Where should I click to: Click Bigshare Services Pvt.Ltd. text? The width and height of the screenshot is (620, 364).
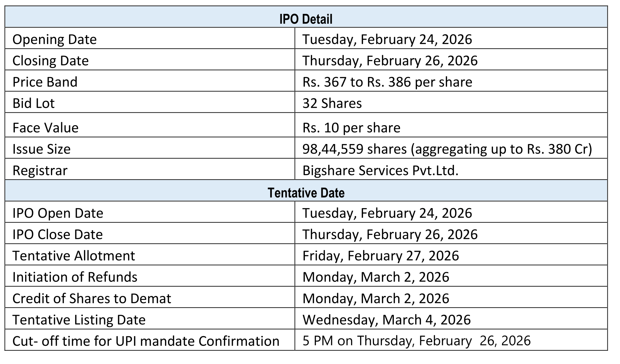point(380,170)
